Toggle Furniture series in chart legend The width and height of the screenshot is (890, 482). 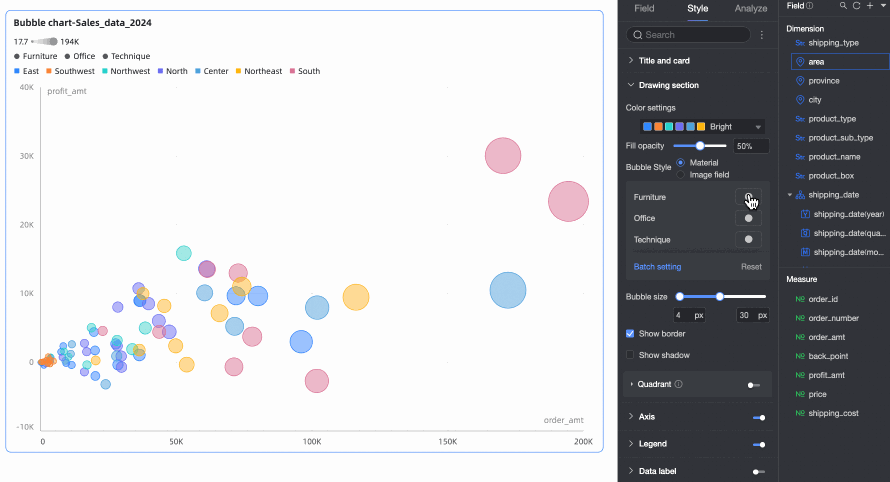(x=35, y=56)
